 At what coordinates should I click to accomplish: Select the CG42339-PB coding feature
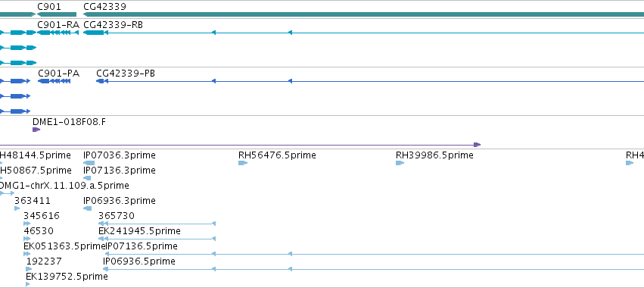[x=100, y=81]
